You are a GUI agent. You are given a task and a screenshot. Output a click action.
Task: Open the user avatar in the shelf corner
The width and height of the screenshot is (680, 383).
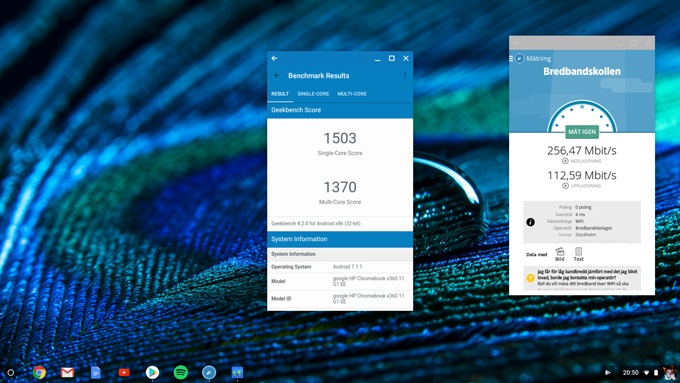point(669,372)
